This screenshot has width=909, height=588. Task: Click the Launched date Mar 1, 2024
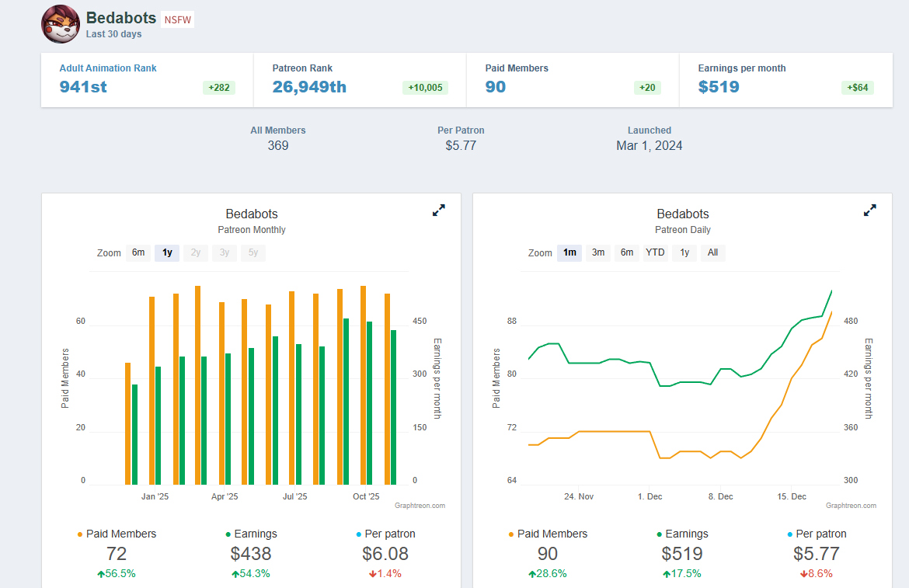tap(650, 145)
